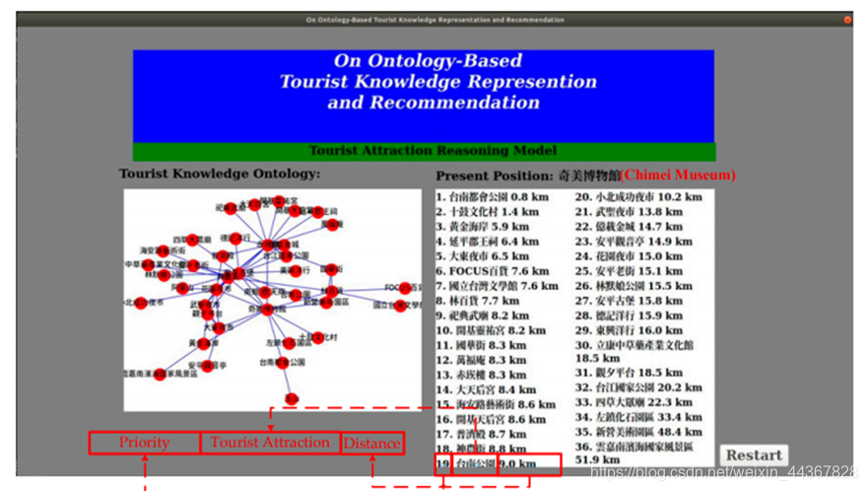
Task: Click the Present Position label
Action: (x=495, y=175)
